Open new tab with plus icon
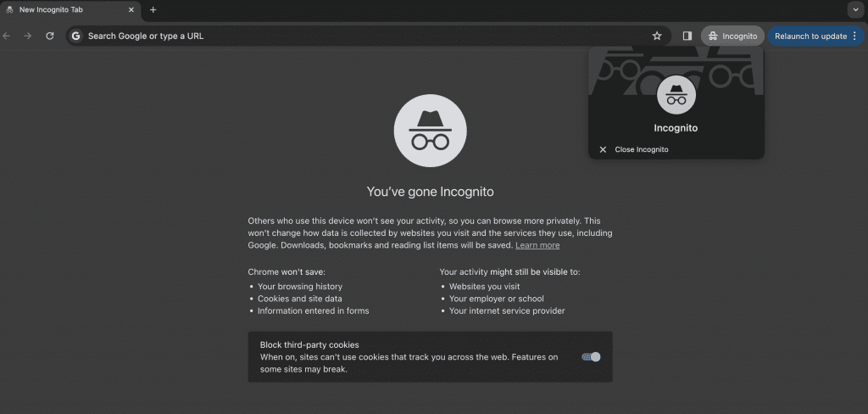Image resolution: width=868 pixels, height=414 pixels. pos(153,10)
